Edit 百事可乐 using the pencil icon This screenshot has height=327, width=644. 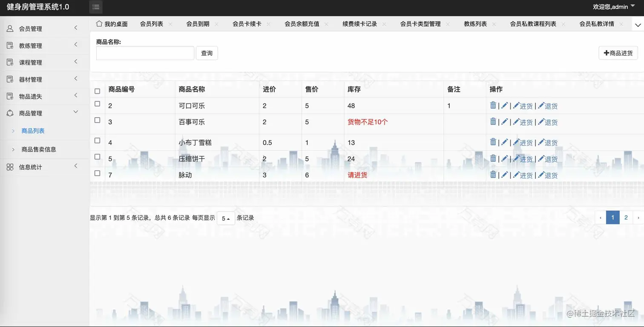point(505,121)
